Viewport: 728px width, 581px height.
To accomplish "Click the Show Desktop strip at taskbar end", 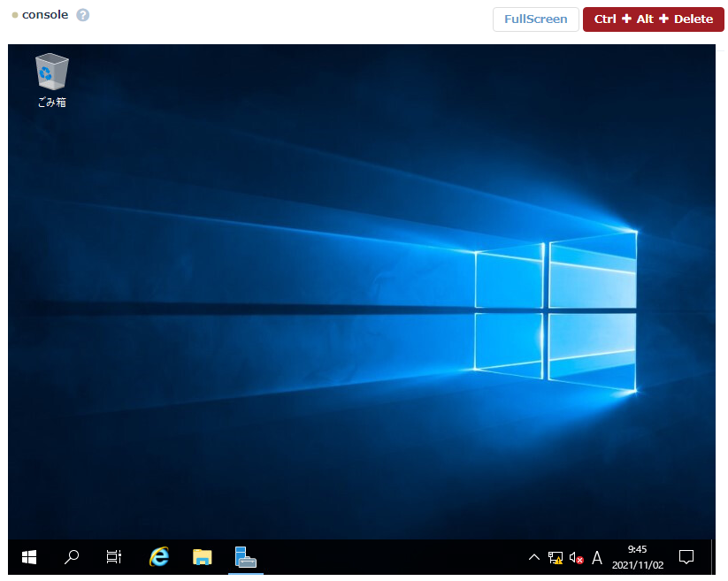I will click(713, 557).
